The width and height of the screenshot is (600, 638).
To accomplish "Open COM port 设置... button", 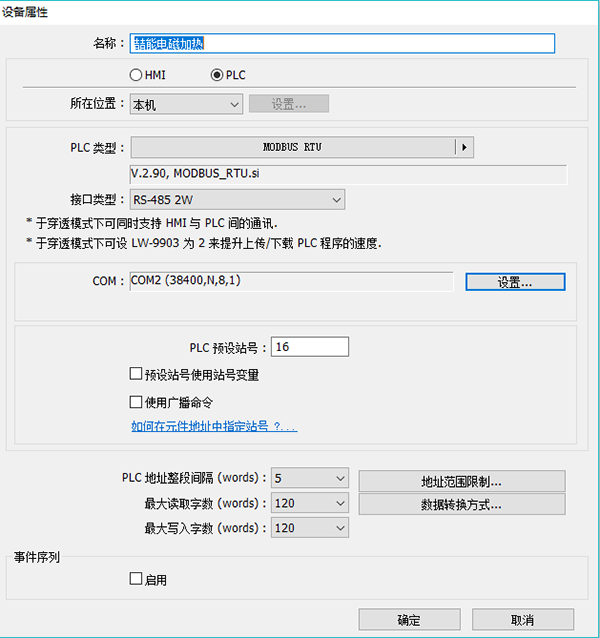I will click(515, 282).
